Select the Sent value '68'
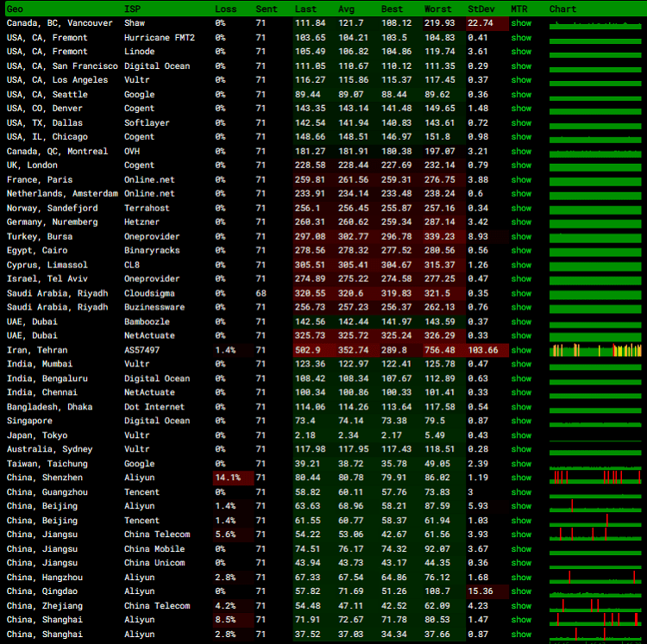 [261, 294]
